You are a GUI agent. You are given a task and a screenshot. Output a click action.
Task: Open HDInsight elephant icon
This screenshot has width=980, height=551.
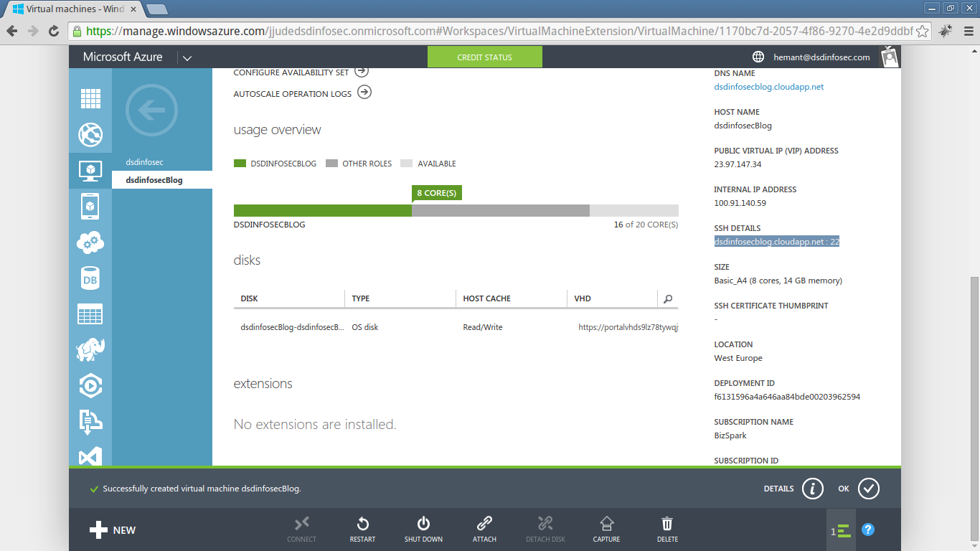pyautogui.click(x=90, y=349)
